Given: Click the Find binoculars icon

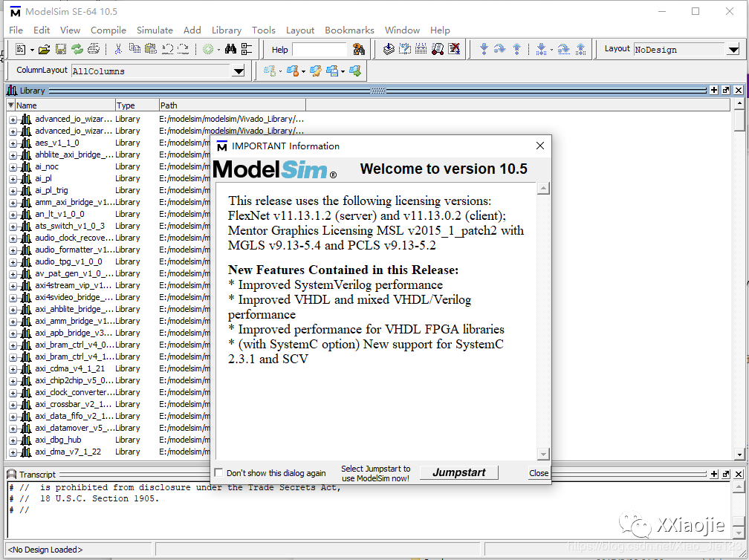Looking at the screenshot, I should (x=230, y=49).
